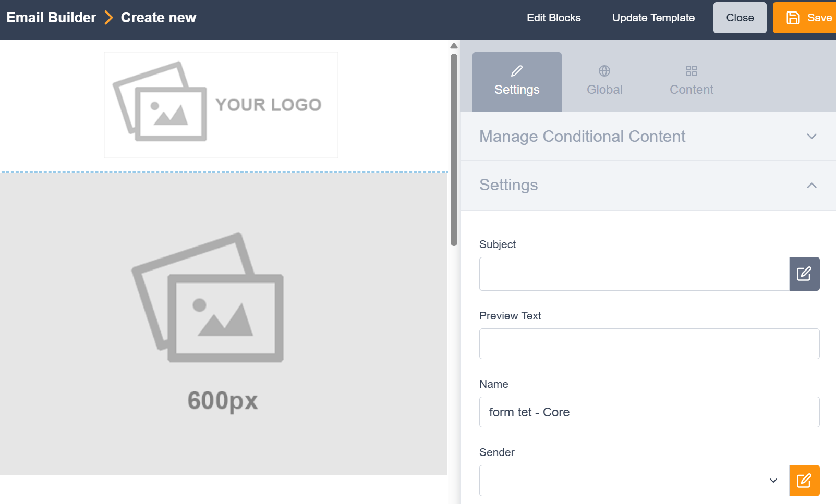Select the YOUR LOGO image block
The image size is (836, 504).
point(221,105)
